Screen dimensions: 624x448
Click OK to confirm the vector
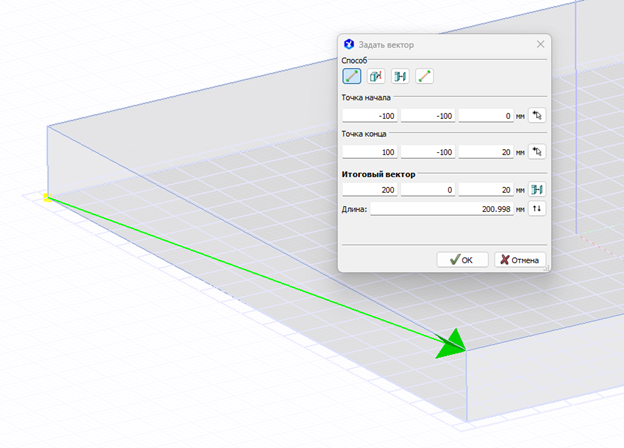(x=462, y=259)
